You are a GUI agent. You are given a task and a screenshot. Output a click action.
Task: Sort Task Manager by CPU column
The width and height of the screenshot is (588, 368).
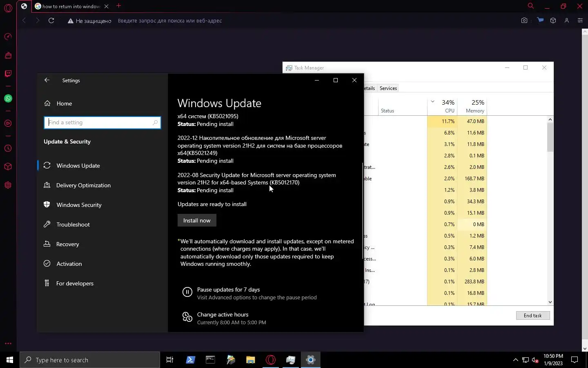tap(442, 106)
